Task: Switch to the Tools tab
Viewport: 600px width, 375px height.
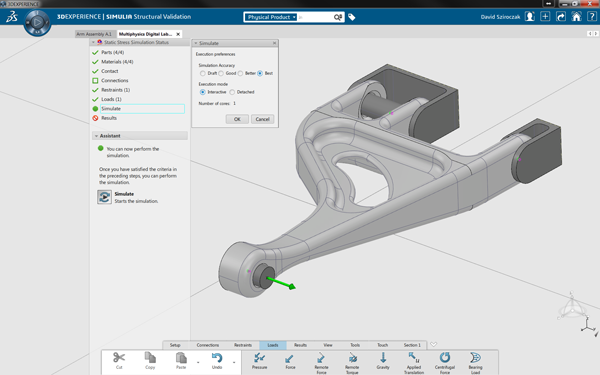Action: [x=355, y=345]
